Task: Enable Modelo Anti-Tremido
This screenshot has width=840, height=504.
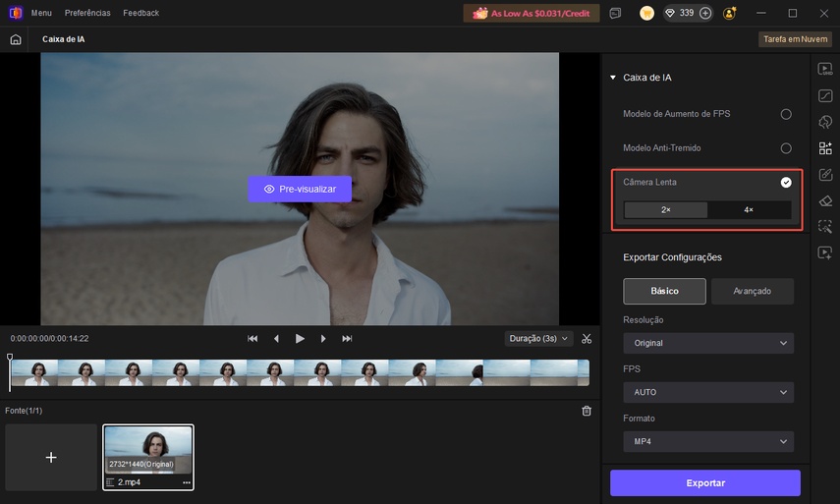Action: click(x=786, y=148)
